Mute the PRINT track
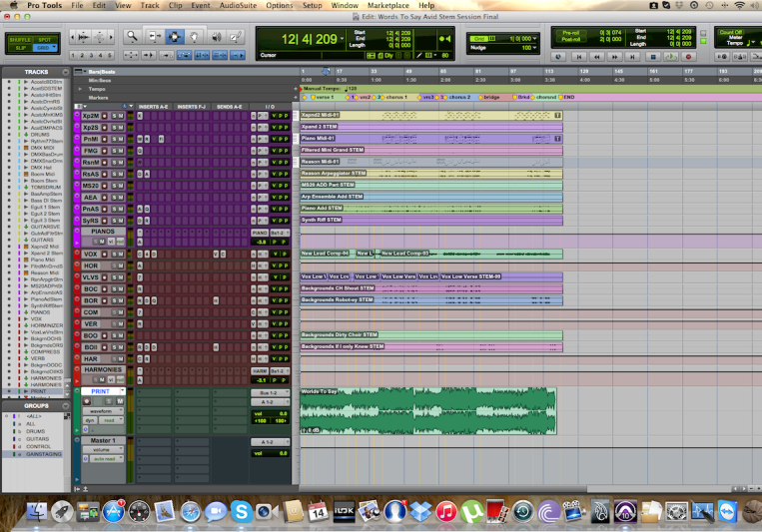Screen dimensions: 762x532 pos(120,401)
